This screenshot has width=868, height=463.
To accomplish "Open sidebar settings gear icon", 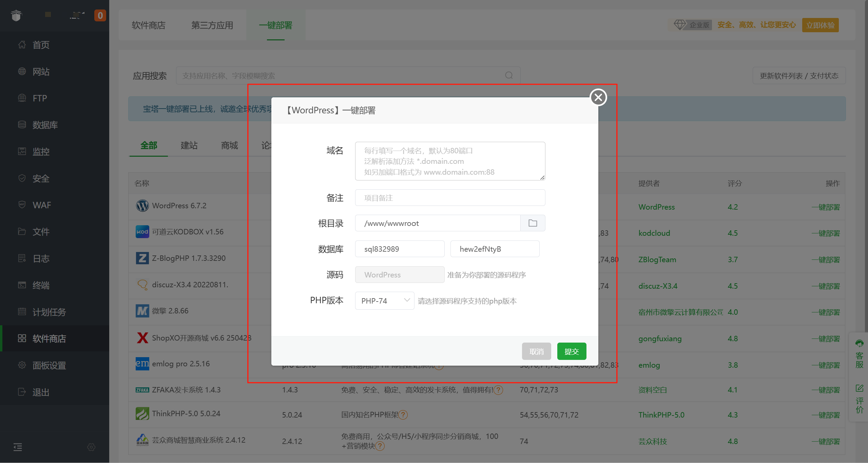I will tap(91, 447).
